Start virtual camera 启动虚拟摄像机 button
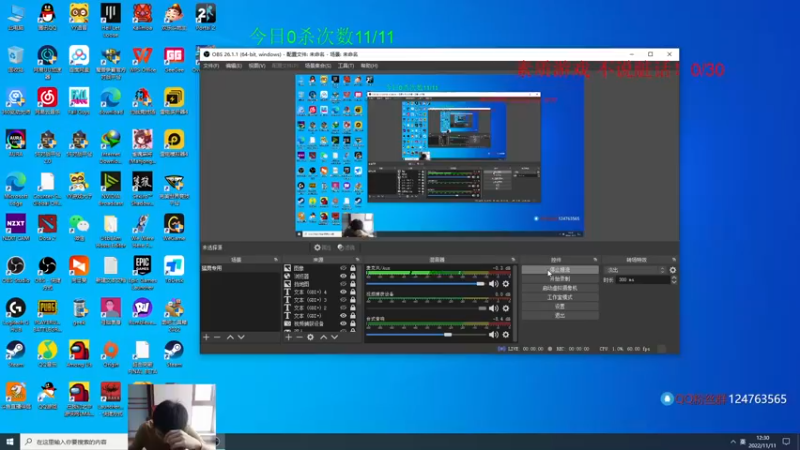This screenshot has width=800, height=450. coord(560,288)
